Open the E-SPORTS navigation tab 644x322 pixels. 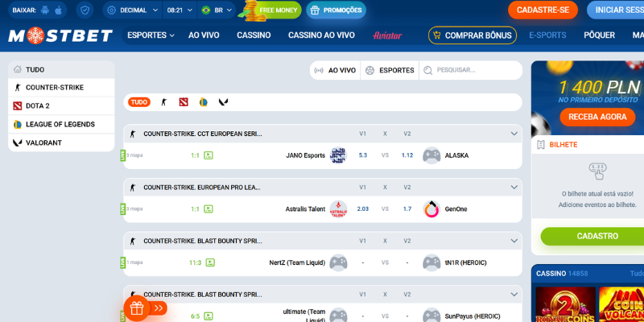(x=547, y=35)
